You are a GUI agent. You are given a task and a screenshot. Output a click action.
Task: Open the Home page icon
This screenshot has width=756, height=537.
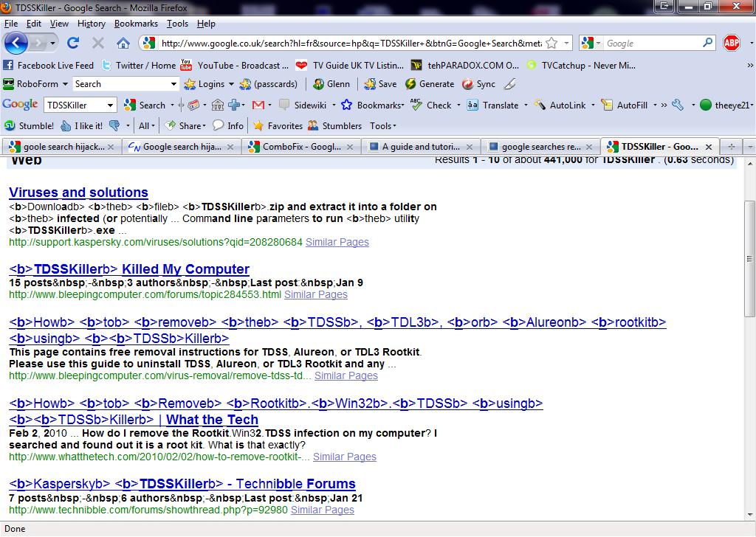[123, 43]
